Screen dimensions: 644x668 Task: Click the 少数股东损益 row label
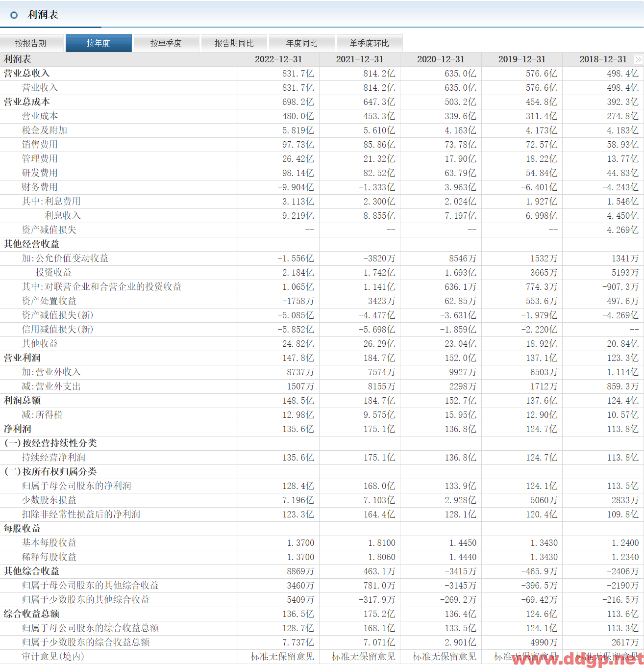click(49, 500)
